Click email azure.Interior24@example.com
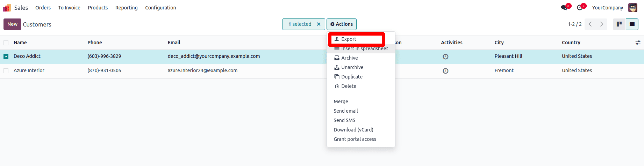The height and width of the screenshot is (166, 644). (202, 70)
